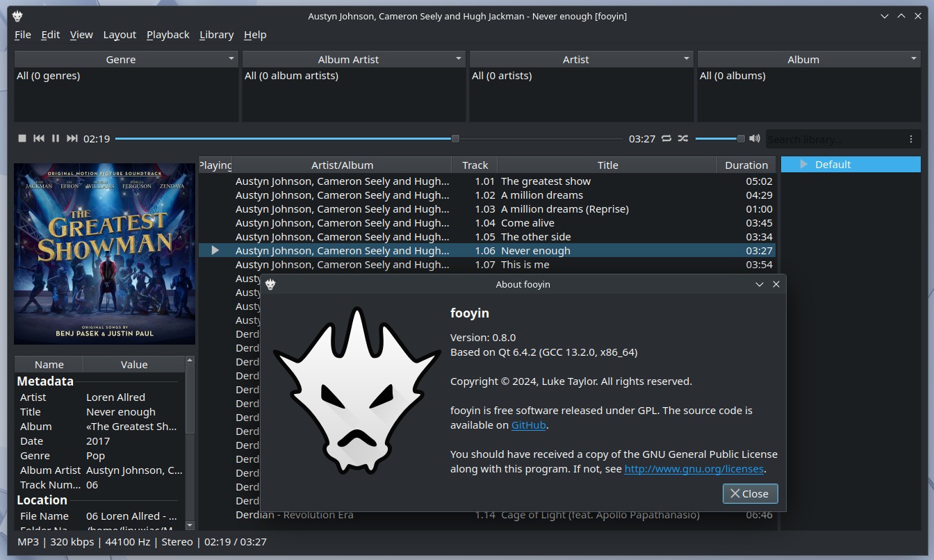
Task: Select All (0 artists) entry
Action: point(502,76)
